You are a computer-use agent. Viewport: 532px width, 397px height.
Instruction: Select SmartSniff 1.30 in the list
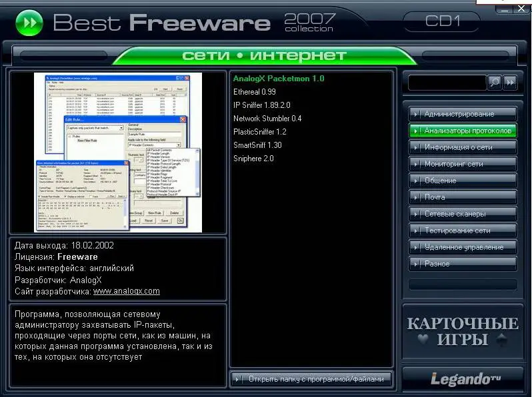click(257, 145)
